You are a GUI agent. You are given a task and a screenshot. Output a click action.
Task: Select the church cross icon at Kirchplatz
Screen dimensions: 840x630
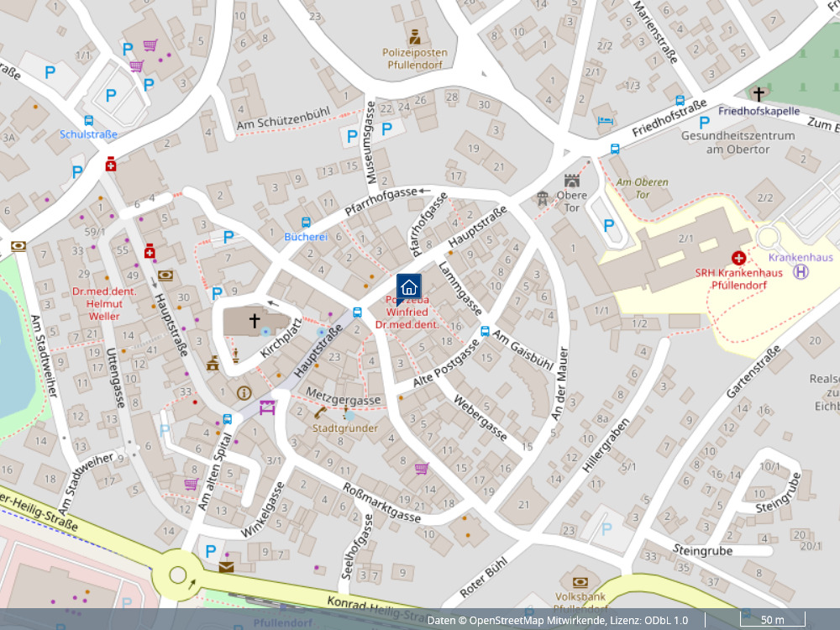(x=254, y=321)
